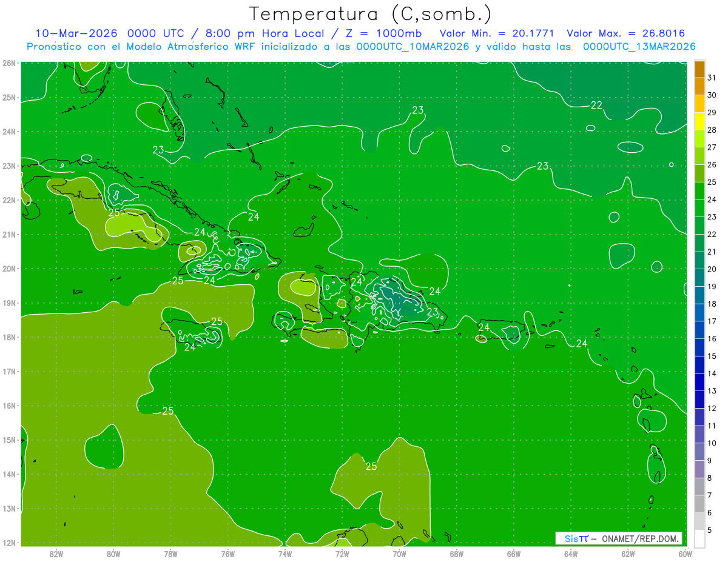728x562 pixels.
Task: Pick the yellow color scale segment above 28
Action: [700, 122]
